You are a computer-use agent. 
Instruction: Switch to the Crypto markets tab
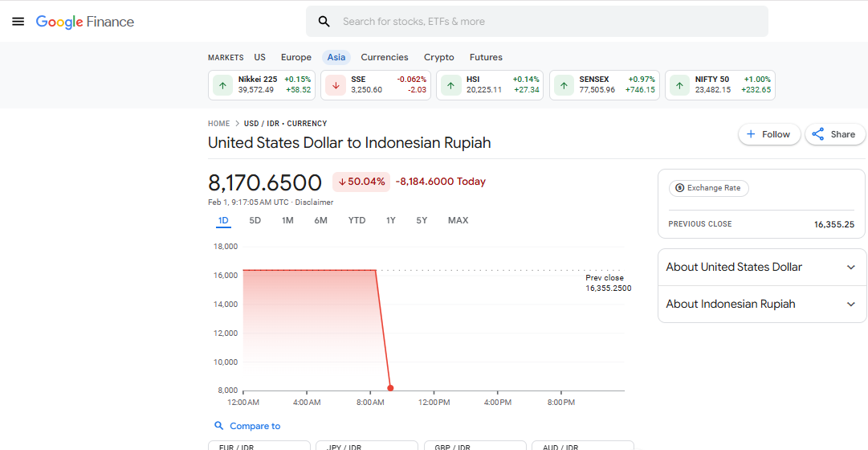[x=438, y=57]
